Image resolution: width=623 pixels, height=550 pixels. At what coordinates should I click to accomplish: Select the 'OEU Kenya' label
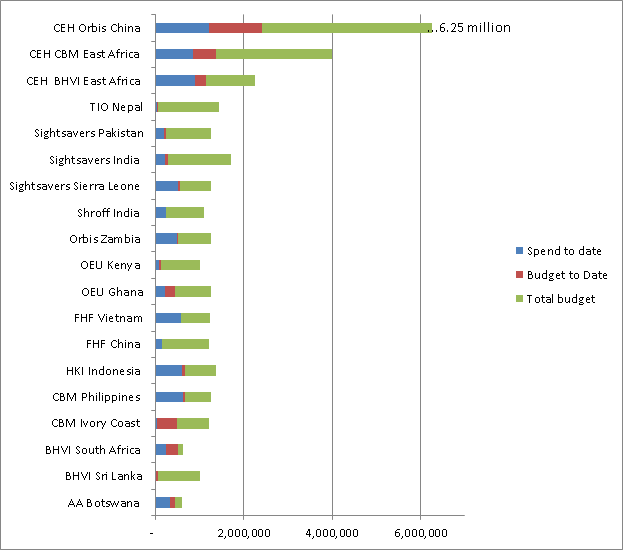(x=110, y=265)
